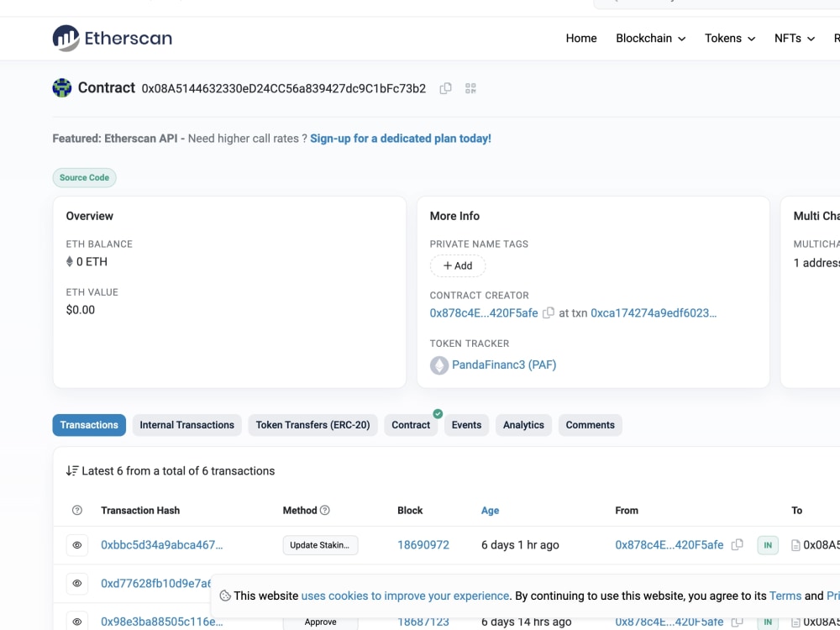Click the cookie icon in the notice
The height and width of the screenshot is (630, 840).
pos(225,596)
